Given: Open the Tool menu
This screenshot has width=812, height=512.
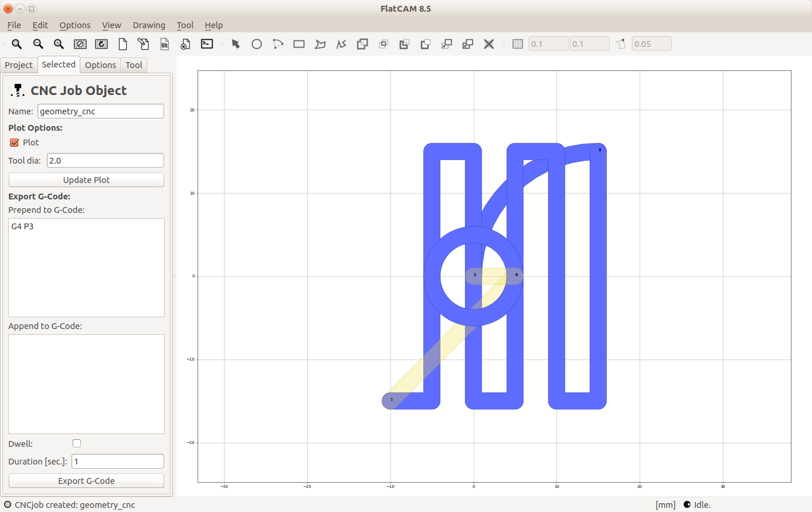Looking at the screenshot, I should point(185,25).
